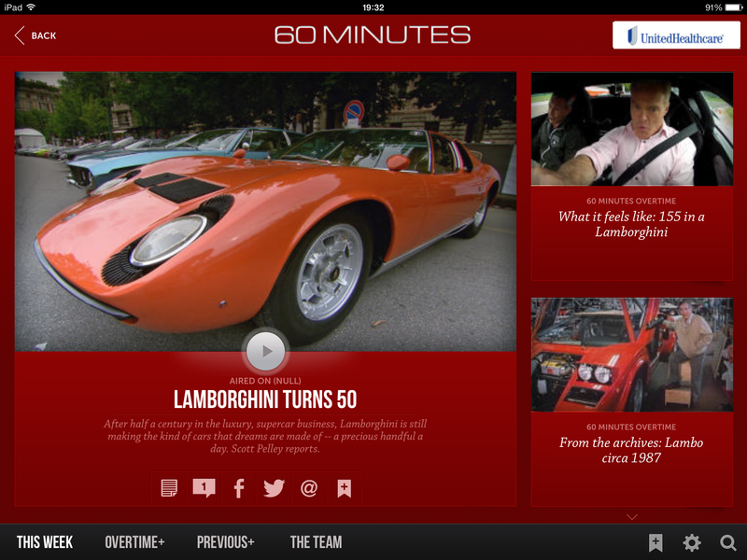This screenshot has height=560, width=747.
Task: Open the settings gear
Action: click(692, 542)
